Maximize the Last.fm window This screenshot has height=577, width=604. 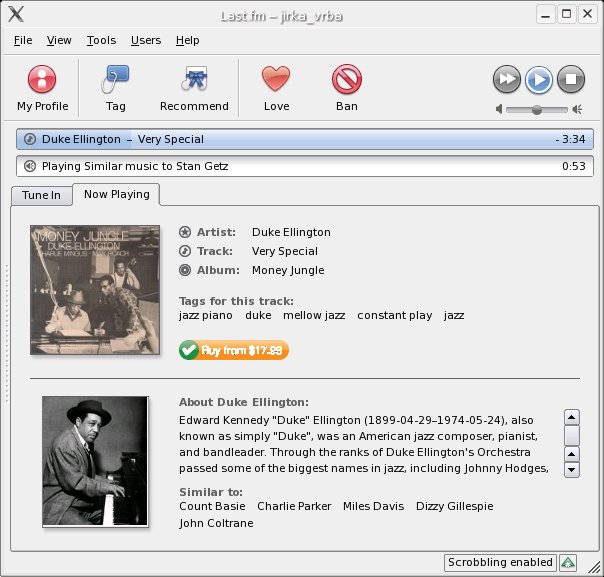tap(566, 14)
